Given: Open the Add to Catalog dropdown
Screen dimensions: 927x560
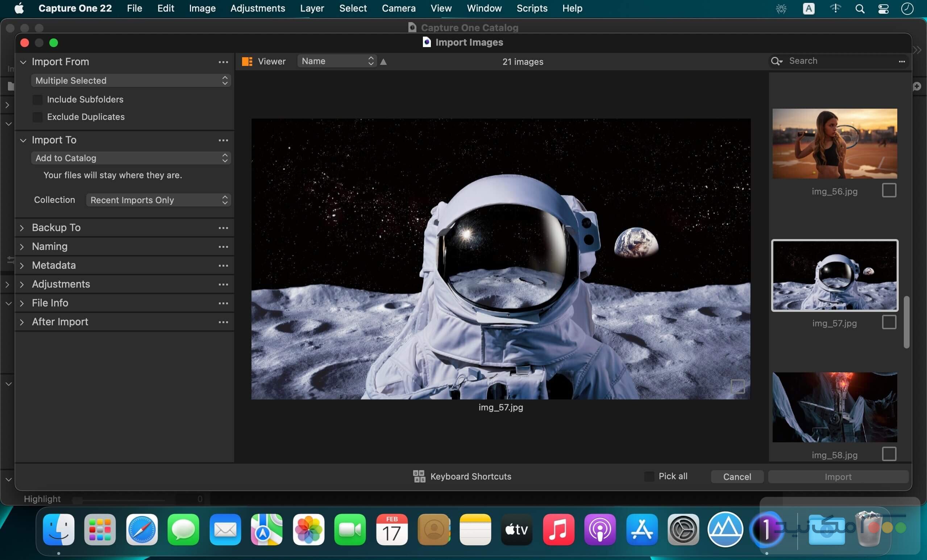Looking at the screenshot, I should 130,158.
